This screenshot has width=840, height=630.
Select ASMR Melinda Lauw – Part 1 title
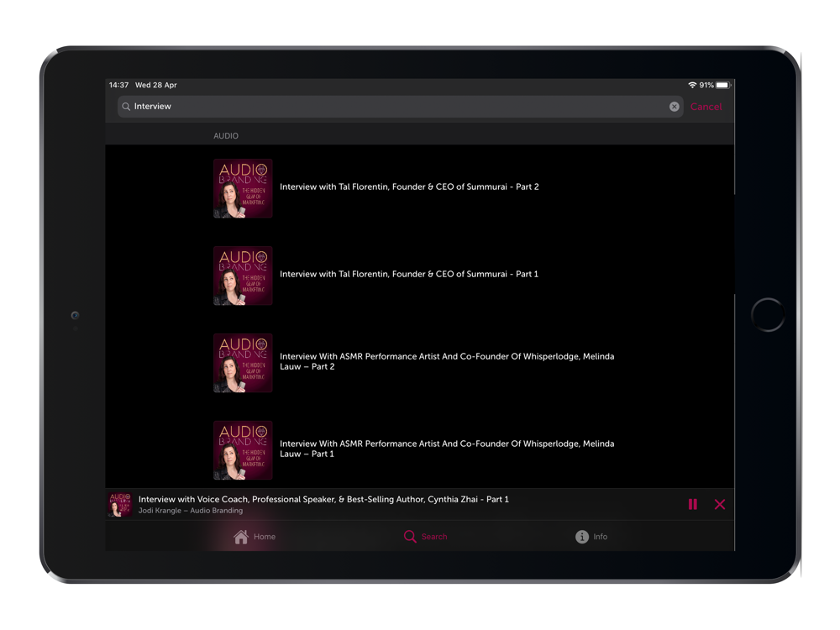click(x=447, y=449)
